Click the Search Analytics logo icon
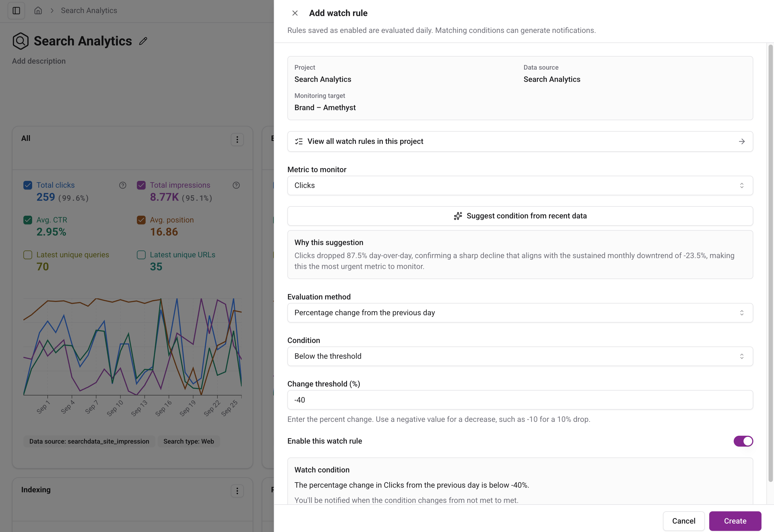 pyautogui.click(x=20, y=41)
